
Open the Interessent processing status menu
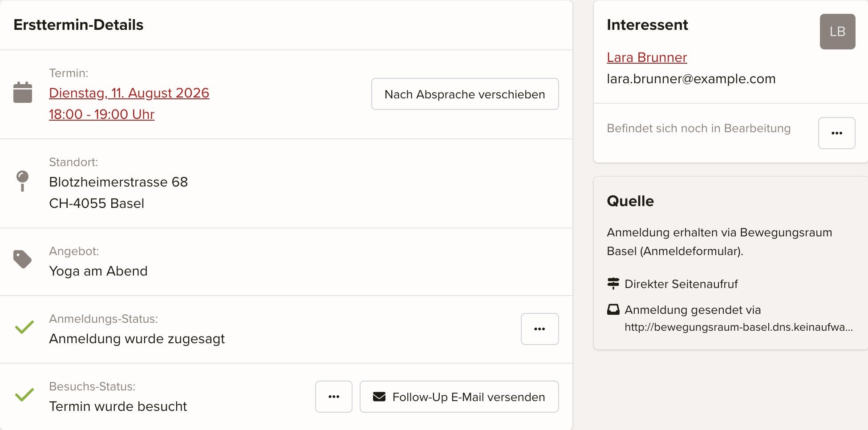click(837, 133)
